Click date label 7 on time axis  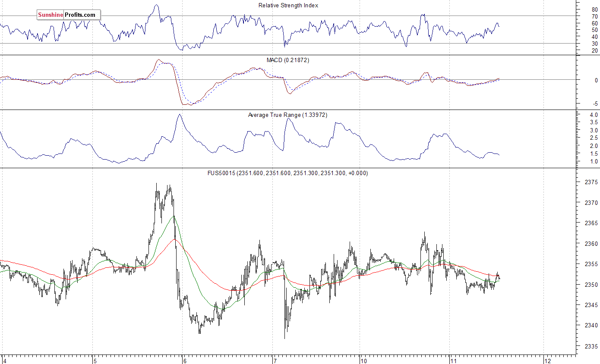(275, 361)
